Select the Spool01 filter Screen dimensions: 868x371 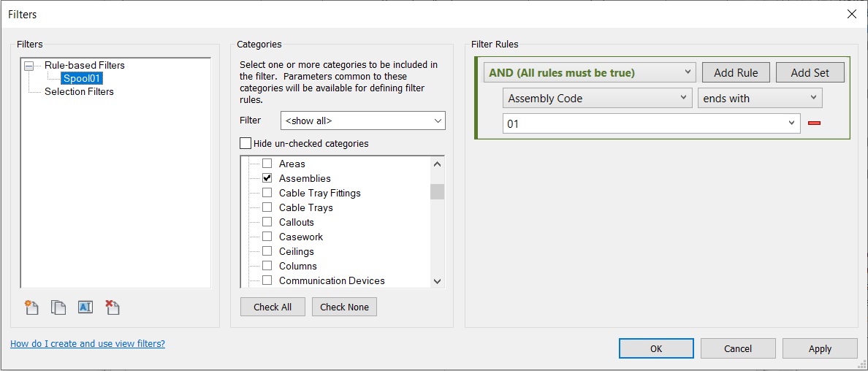pyautogui.click(x=82, y=78)
